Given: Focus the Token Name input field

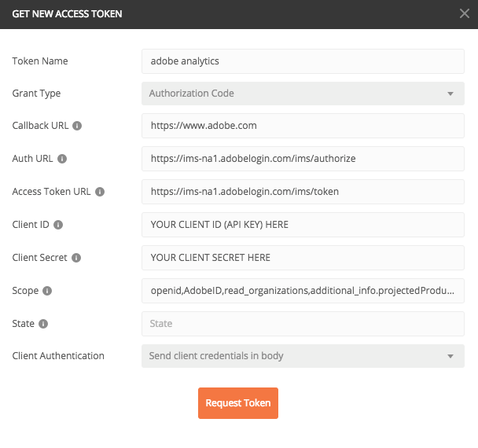Looking at the screenshot, I should click(x=303, y=61).
